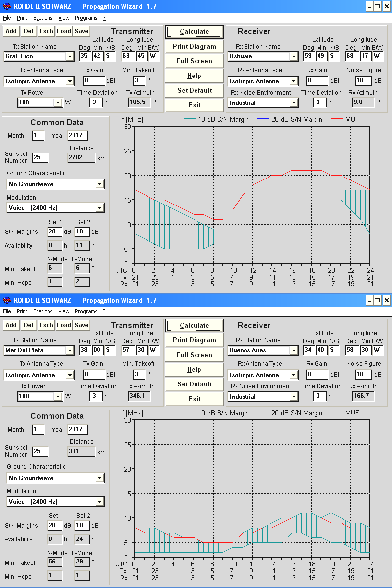Click Add button in top window
Screen dimensions: 392x588
point(11,31)
